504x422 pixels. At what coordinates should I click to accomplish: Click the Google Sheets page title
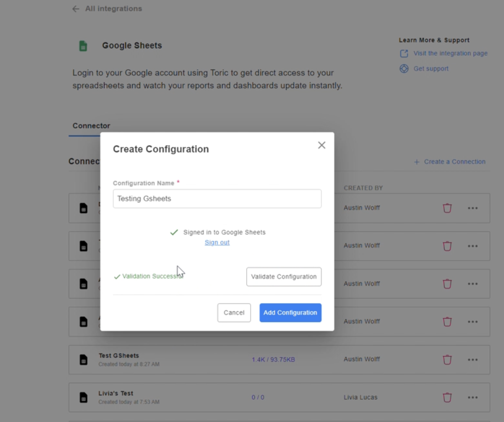132,46
